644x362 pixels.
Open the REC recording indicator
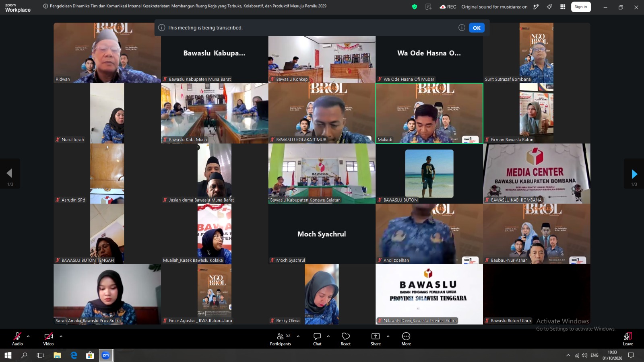(448, 7)
